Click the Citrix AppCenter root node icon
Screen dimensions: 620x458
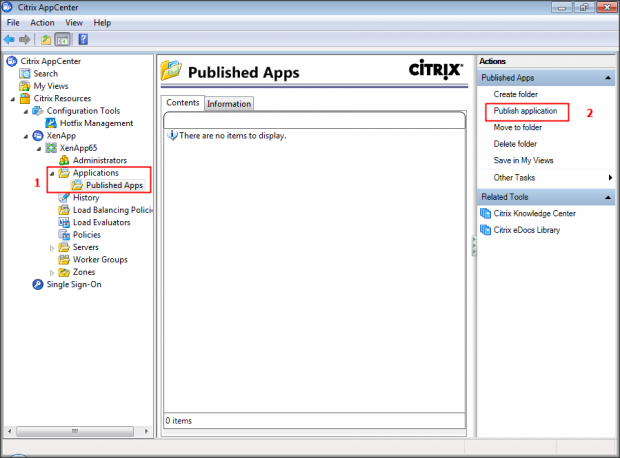coord(12,61)
